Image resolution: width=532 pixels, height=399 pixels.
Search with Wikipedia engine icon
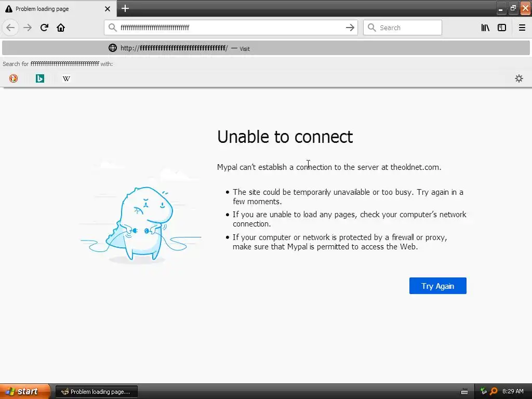(66, 78)
